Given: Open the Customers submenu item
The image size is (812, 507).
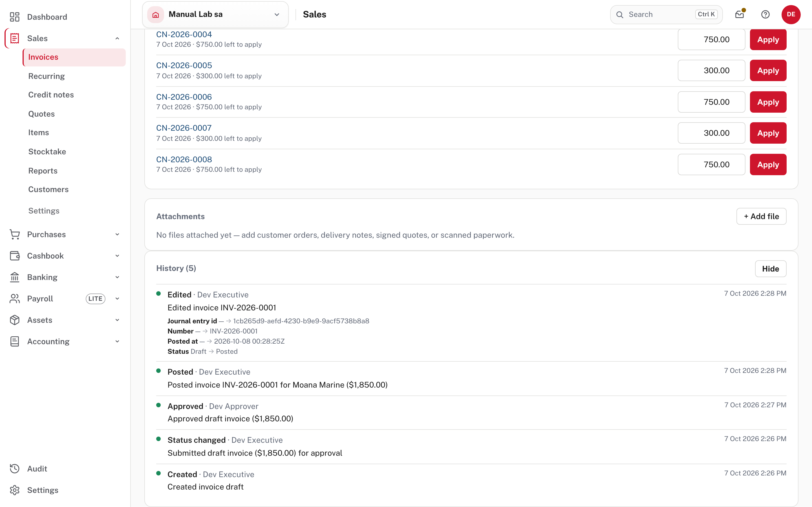Looking at the screenshot, I should click(48, 189).
